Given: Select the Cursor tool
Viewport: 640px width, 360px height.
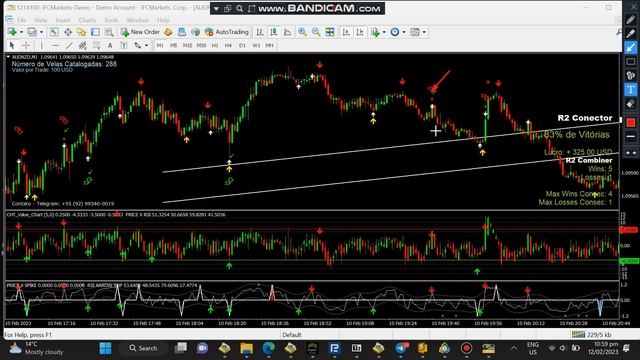Looking at the screenshot, I should click(12, 45).
